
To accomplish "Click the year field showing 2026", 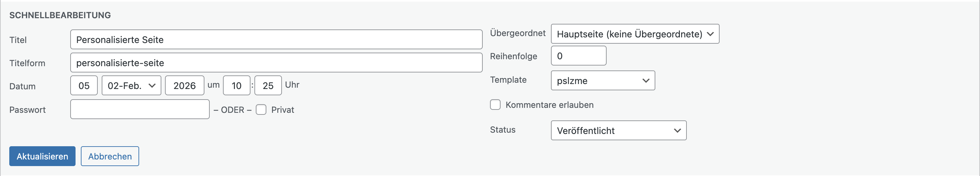I will pyautogui.click(x=185, y=86).
